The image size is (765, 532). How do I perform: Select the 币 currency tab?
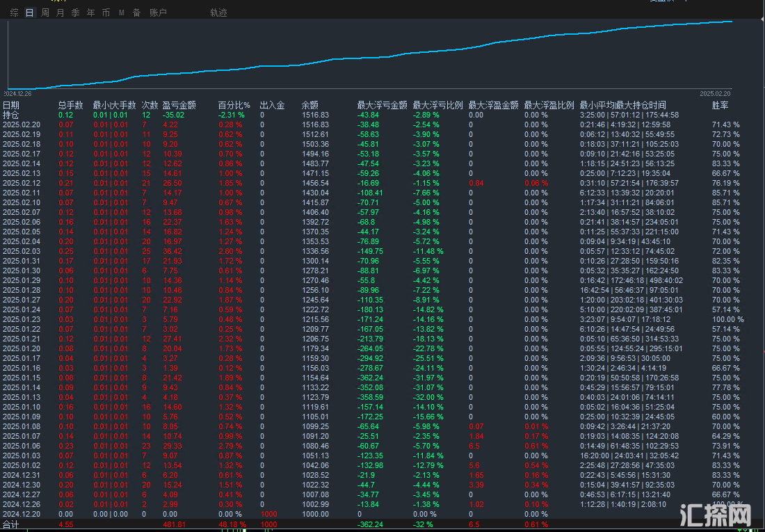click(x=106, y=13)
